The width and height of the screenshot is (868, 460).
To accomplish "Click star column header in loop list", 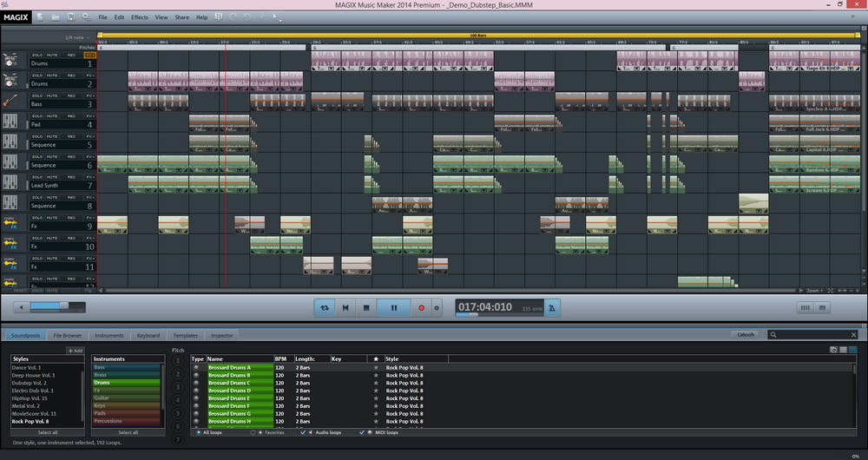I will (376, 358).
